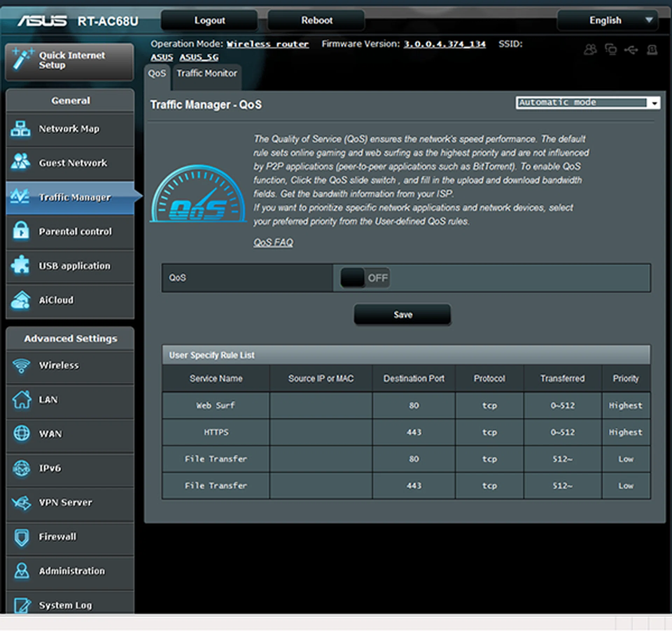672x631 pixels.
Task: Click the firmware version link
Action: (x=444, y=44)
